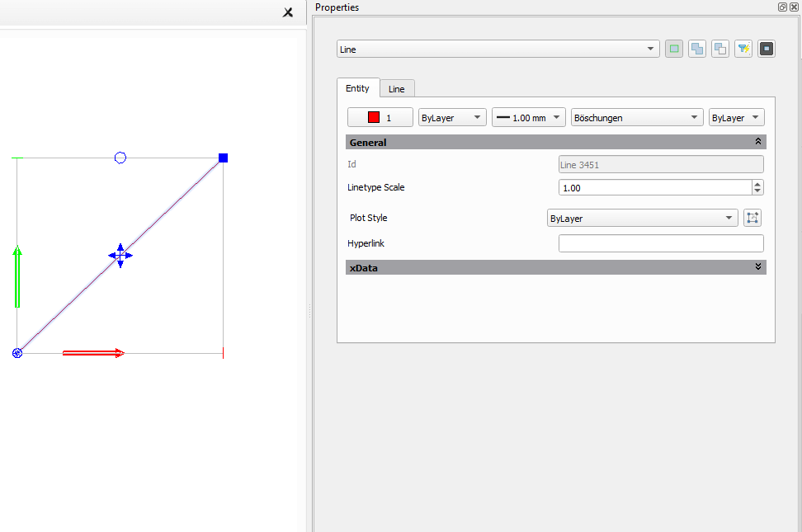Screen dimensions: 802x532
Task: Open the 1.00 mm lineweight dropdown
Action: [528, 118]
